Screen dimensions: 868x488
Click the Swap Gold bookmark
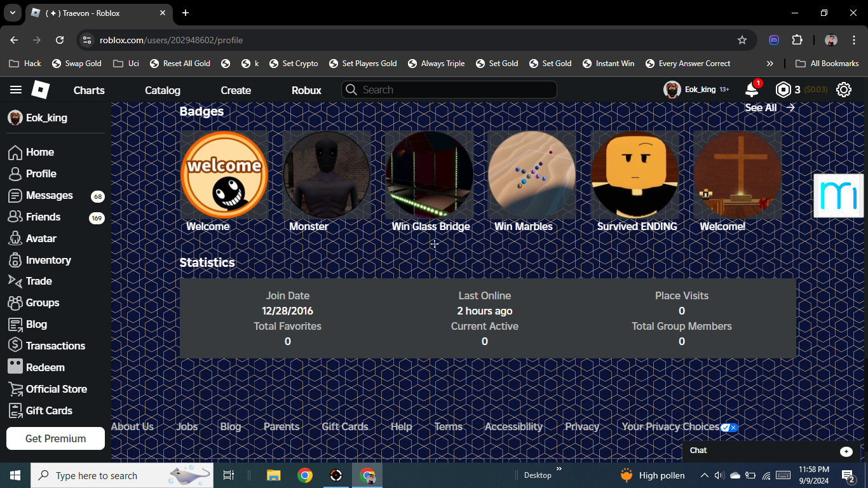76,64
